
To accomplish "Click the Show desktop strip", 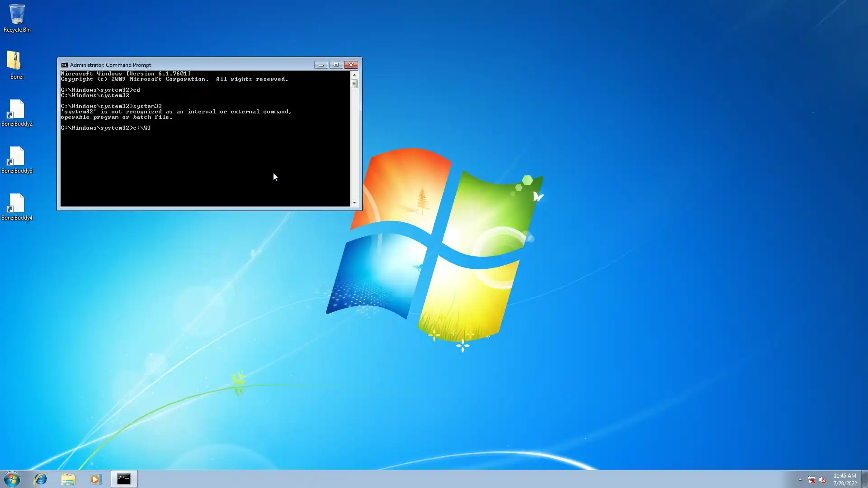I will point(864,479).
